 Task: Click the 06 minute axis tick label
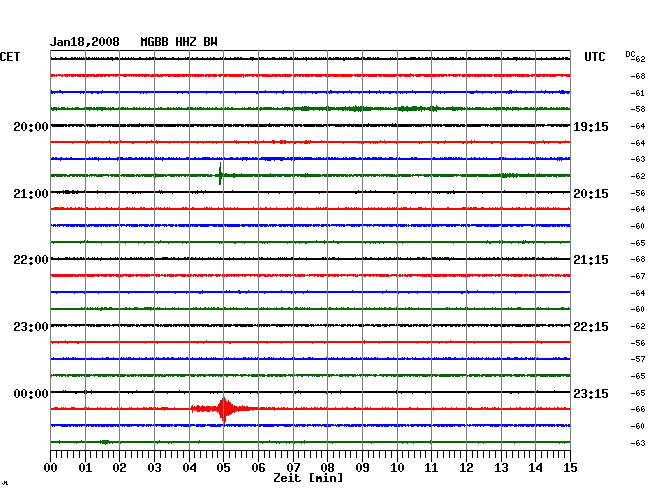click(258, 468)
